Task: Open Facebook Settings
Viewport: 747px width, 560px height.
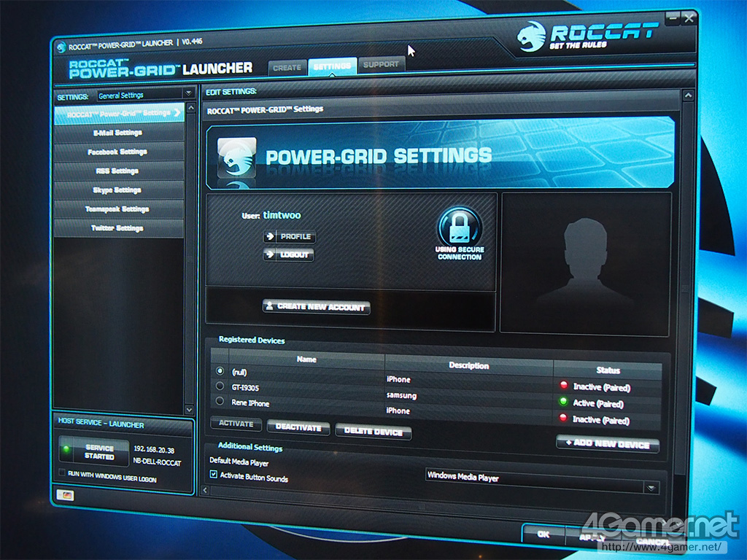Action: coord(119,152)
